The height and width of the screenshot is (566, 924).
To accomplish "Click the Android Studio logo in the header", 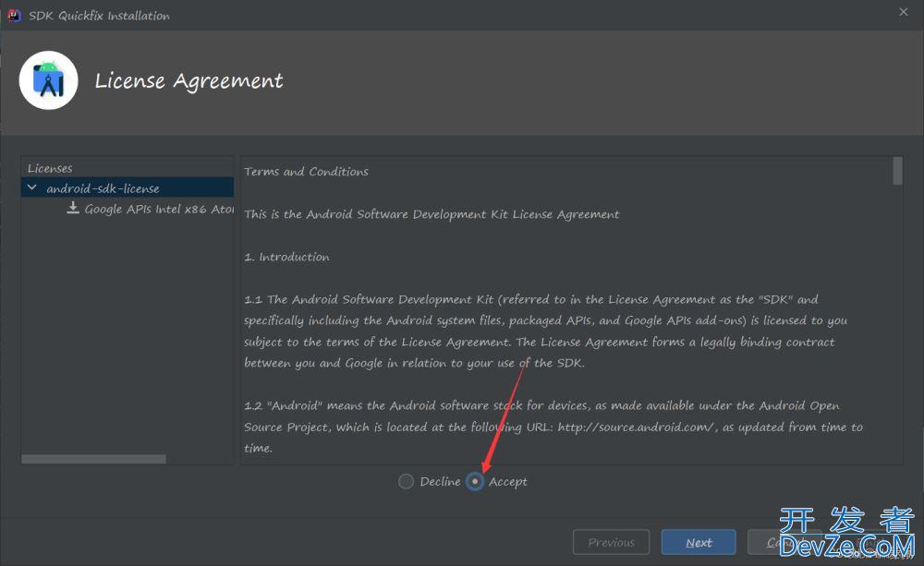I will pos(48,80).
